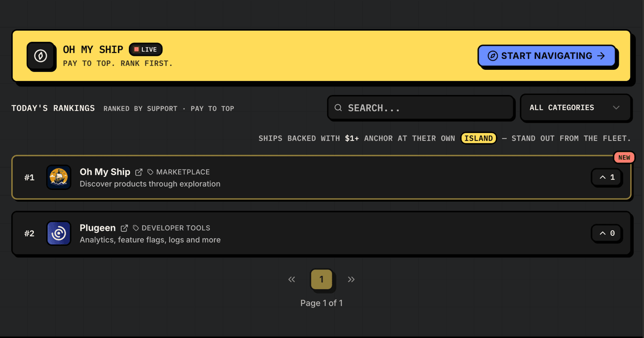Upvote Plugeen with count 0

point(606,233)
